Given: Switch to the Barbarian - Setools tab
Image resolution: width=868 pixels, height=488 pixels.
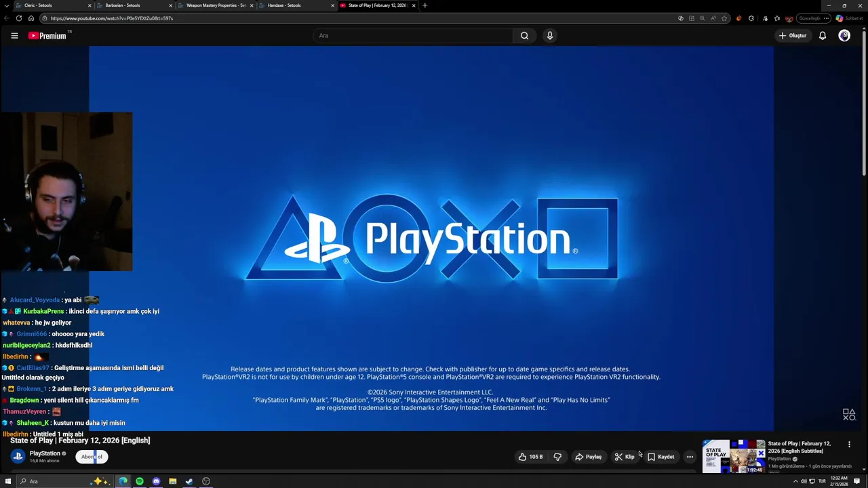Looking at the screenshot, I should coord(134,5).
